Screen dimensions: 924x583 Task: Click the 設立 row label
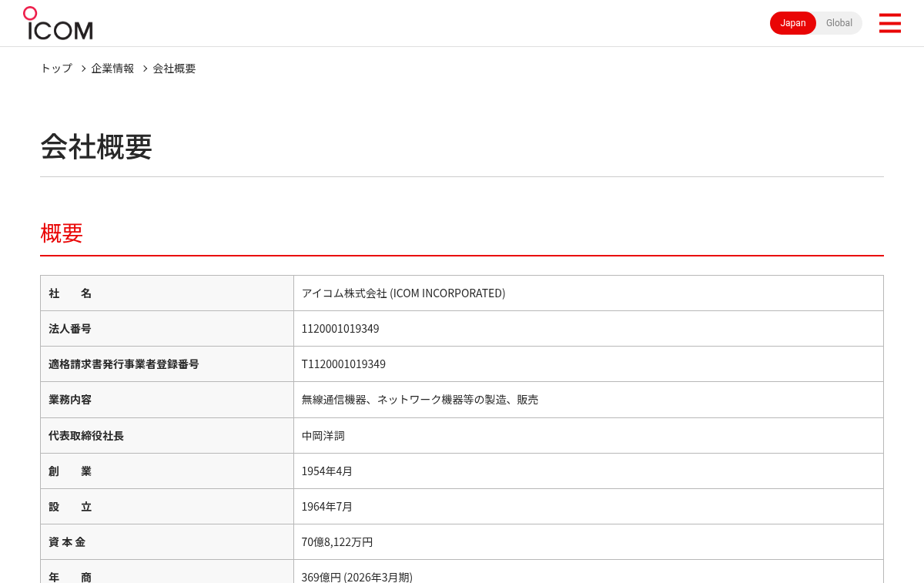pyautogui.click(x=70, y=507)
